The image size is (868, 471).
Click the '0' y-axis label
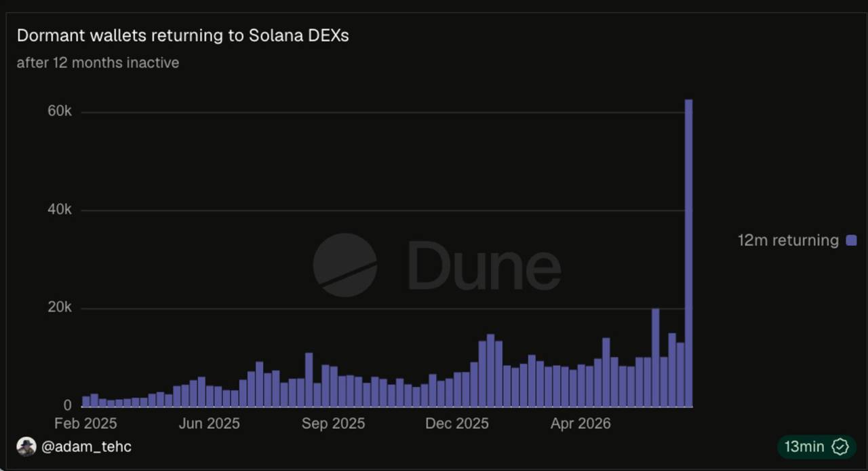(x=68, y=405)
